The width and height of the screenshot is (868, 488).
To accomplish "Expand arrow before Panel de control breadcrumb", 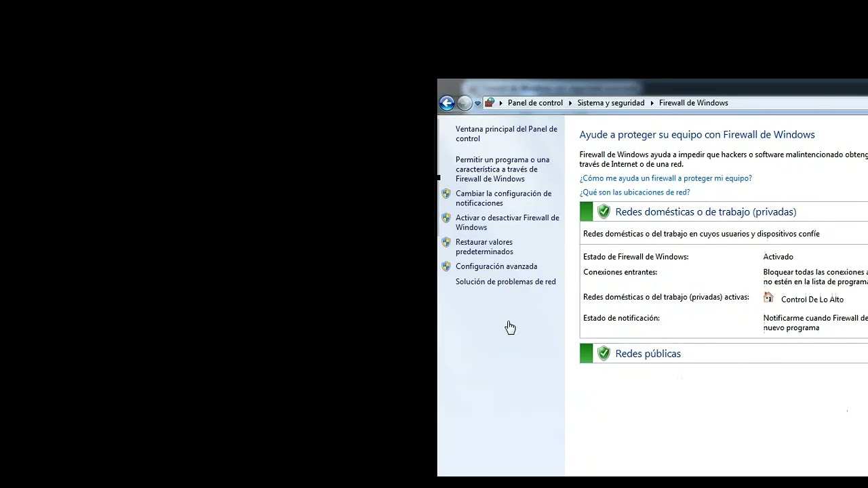I will 501,103.
